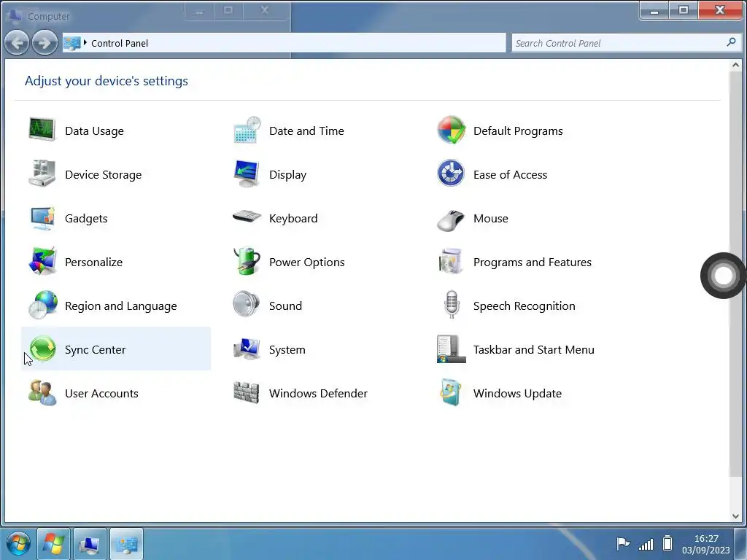Click the Taskbar and Start Menu label
This screenshot has width=747, height=560.
[x=533, y=350]
